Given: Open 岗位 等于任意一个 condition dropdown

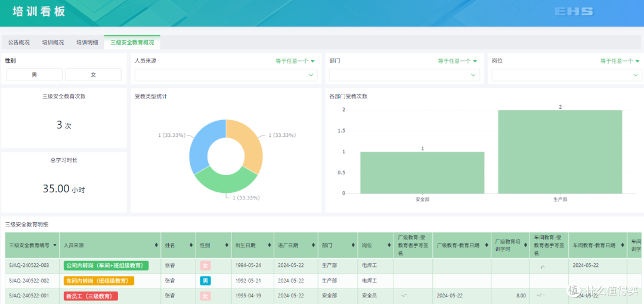Looking at the screenshot, I should pyautogui.click(x=620, y=61).
